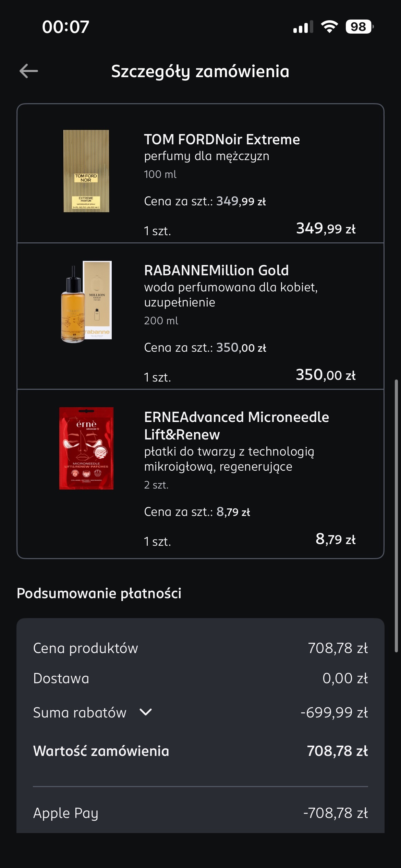Click the vertical scrollbar on the right

tap(396, 514)
